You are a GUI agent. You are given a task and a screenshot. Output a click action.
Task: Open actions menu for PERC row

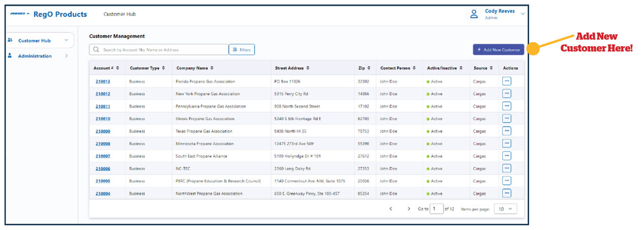(x=507, y=180)
